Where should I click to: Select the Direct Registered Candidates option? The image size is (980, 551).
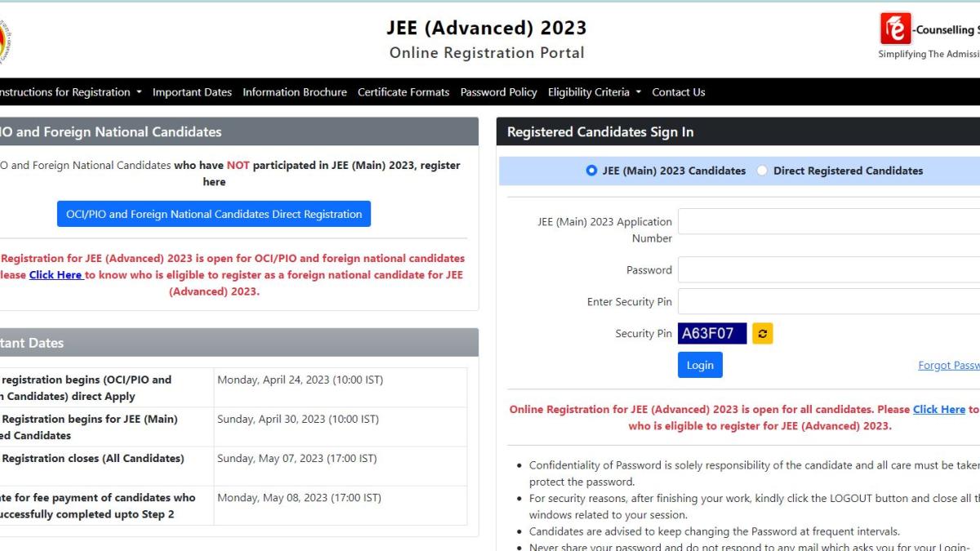pos(762,171)
